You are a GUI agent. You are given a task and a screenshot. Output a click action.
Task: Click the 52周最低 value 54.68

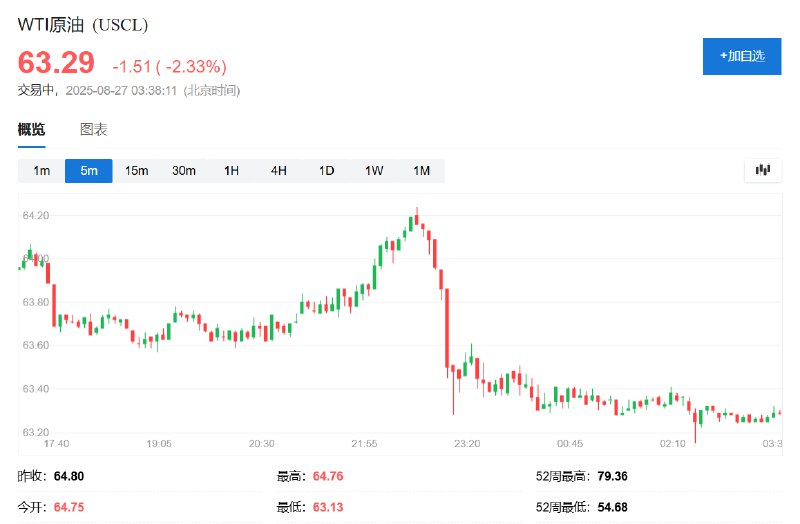coord(612,507)
